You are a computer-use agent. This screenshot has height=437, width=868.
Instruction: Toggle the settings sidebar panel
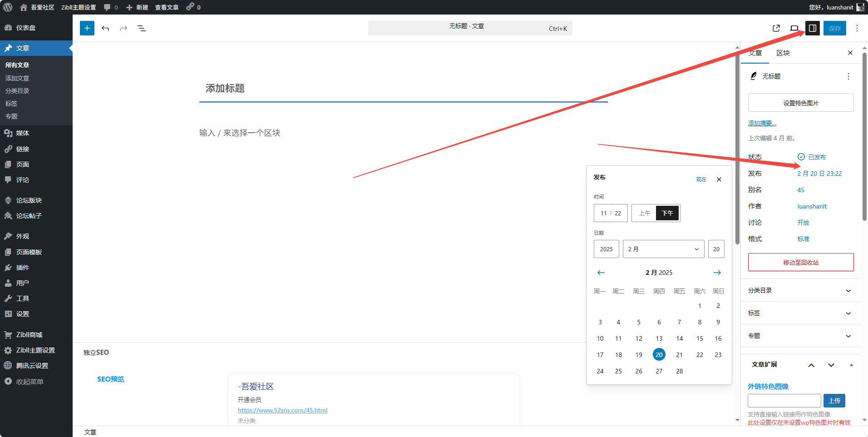813,28
